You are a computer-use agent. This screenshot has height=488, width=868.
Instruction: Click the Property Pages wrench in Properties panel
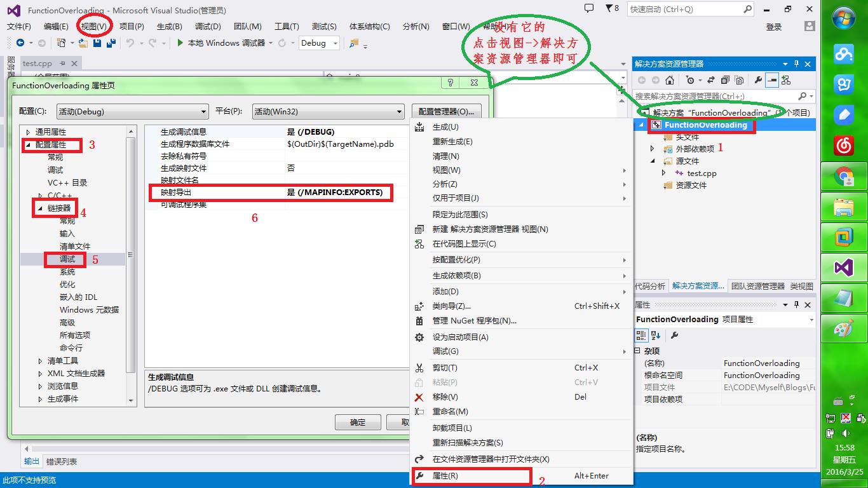tap(674, 335)
